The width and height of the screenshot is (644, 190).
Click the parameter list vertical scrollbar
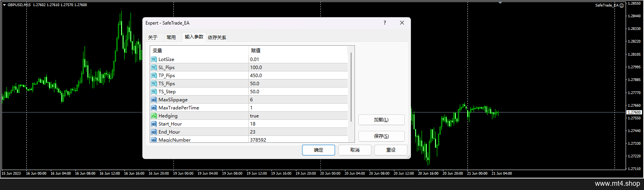tap(351, 88)
